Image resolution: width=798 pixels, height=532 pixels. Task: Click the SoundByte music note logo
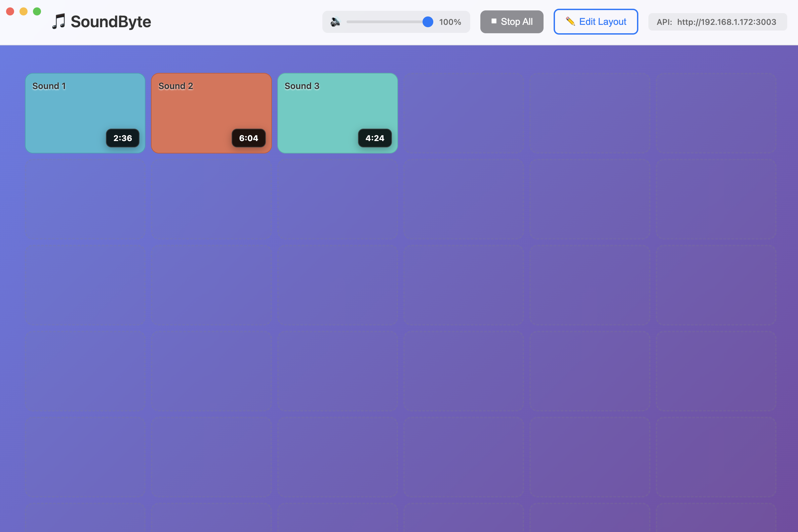[x=59, y=21]
